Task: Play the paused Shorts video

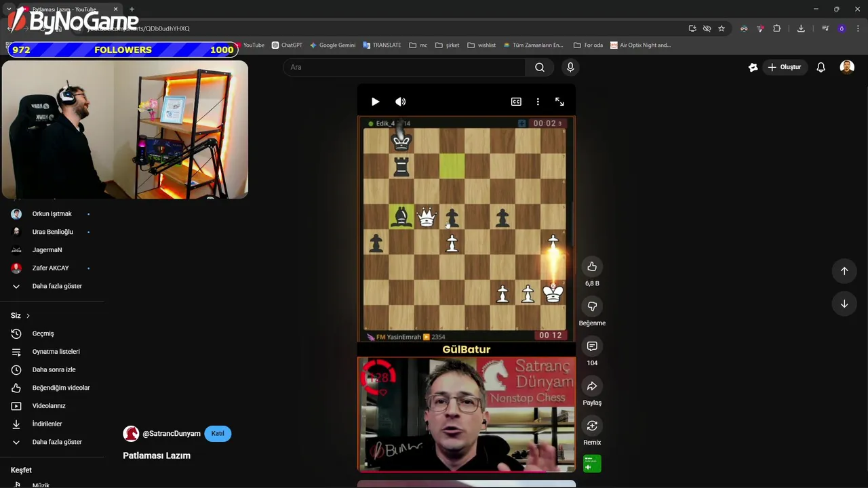Action: (x=375, y=102)
